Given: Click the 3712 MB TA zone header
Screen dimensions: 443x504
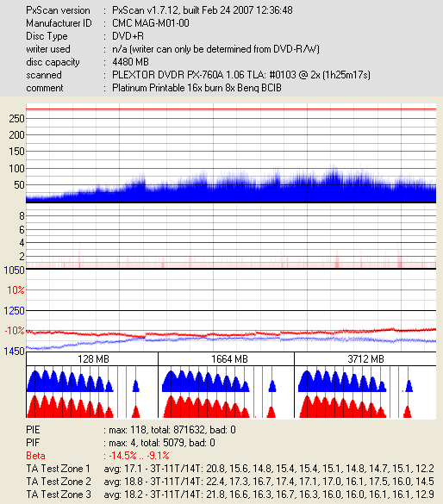Looking at the screenshot, I should point(365,359).
